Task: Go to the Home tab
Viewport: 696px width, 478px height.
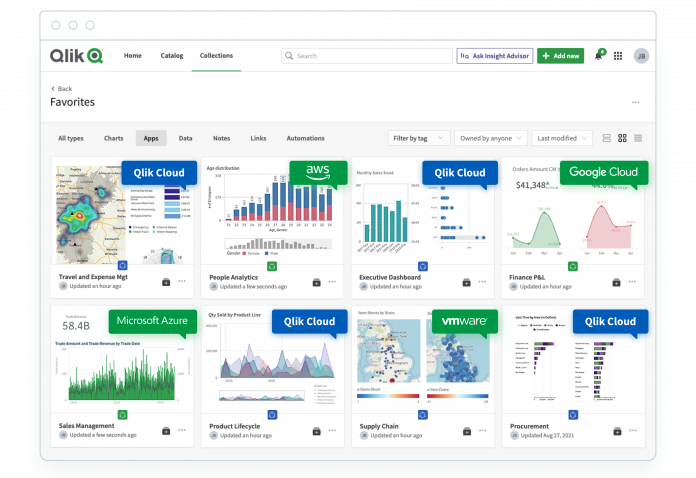Action: [x=133, y=56]
